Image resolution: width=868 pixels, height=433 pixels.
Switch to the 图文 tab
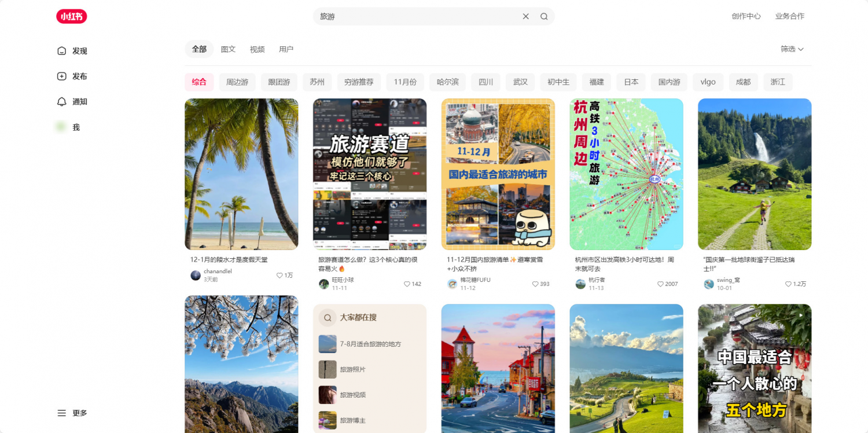pyautogui.click(x=228, y=49)
